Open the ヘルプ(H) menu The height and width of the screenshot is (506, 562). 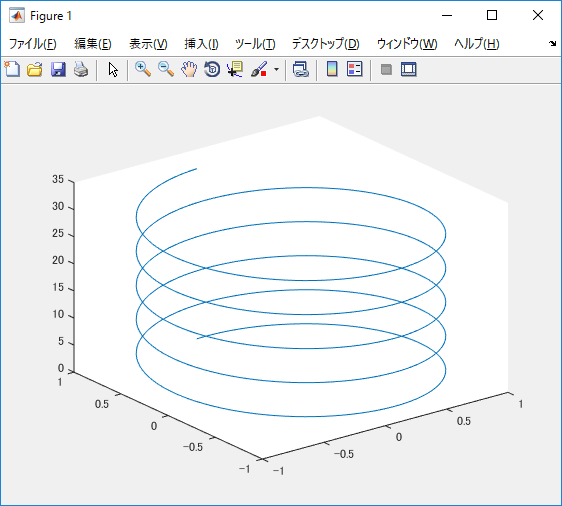point(477,44)
